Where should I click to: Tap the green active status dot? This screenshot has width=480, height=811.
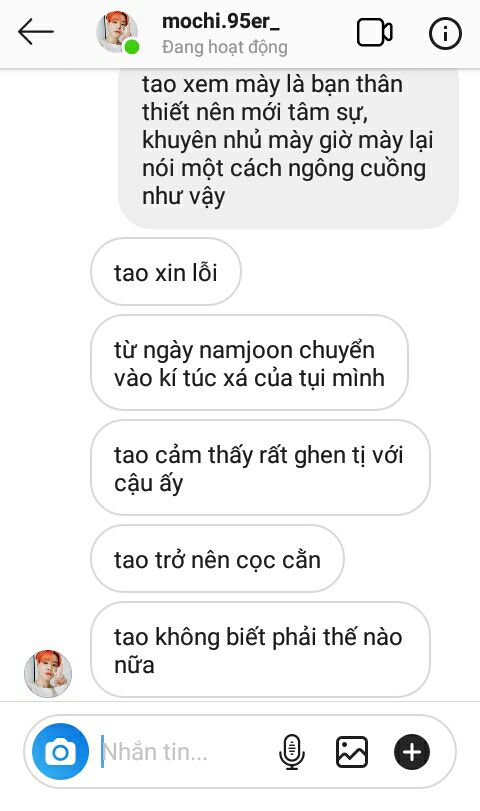coord(131,47)
